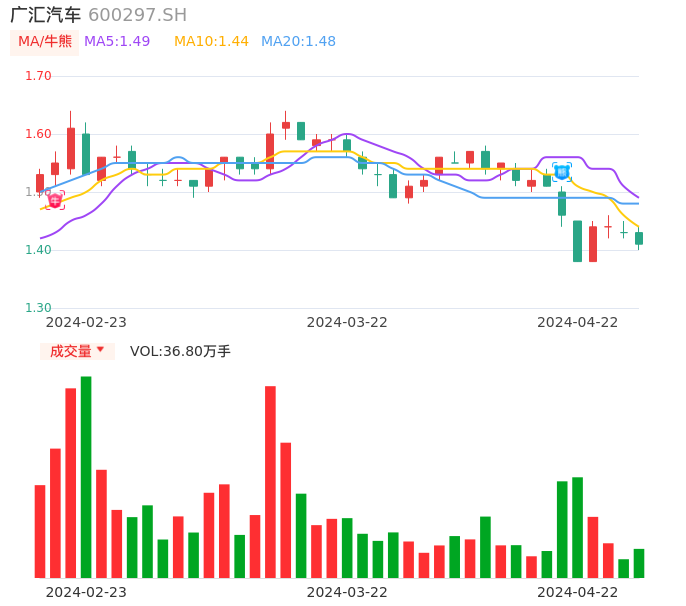Click the 2024-02-23 date label under price chart

coord(86,322)
